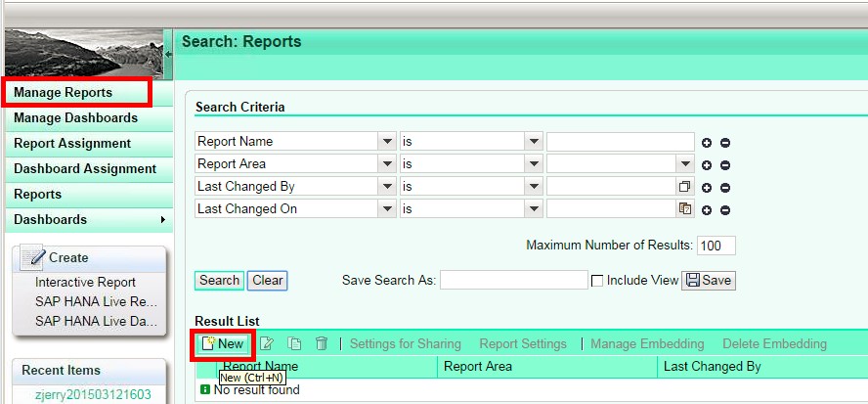Click New in the Result List toolbar

[x=223, y=344]
